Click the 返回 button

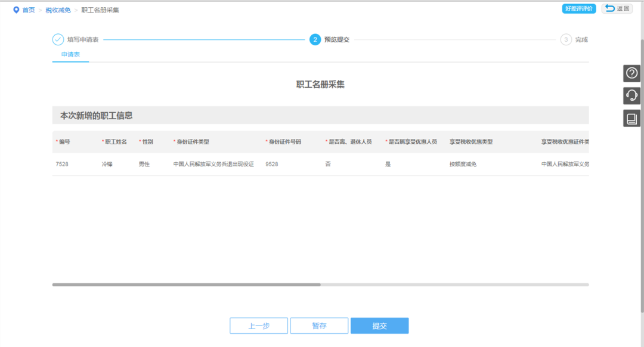[617, 8]
